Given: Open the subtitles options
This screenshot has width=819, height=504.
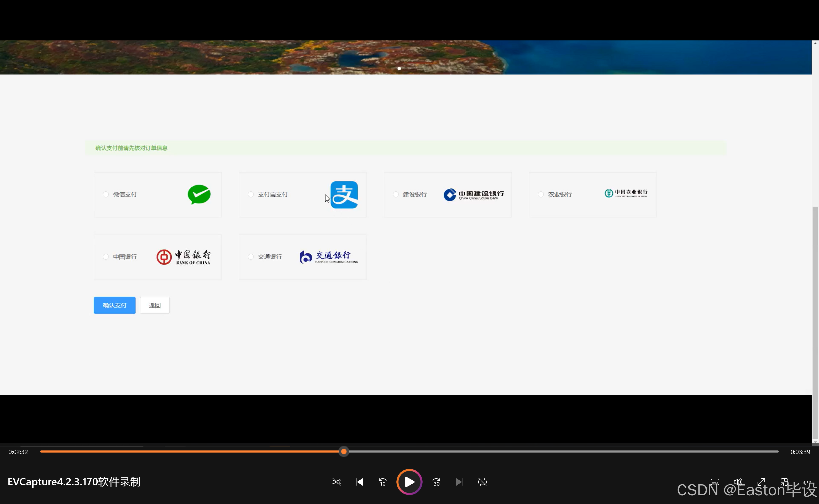Looking at the screenshot, I should tap(715, 482).
